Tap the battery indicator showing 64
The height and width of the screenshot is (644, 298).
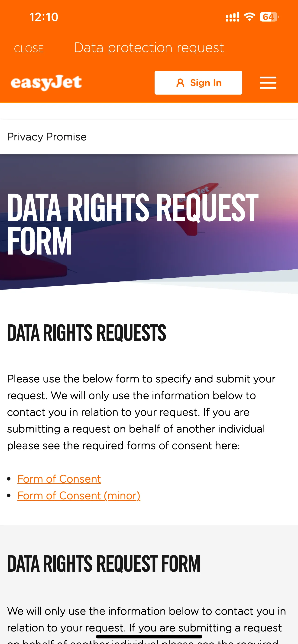[x=269, y=17]
